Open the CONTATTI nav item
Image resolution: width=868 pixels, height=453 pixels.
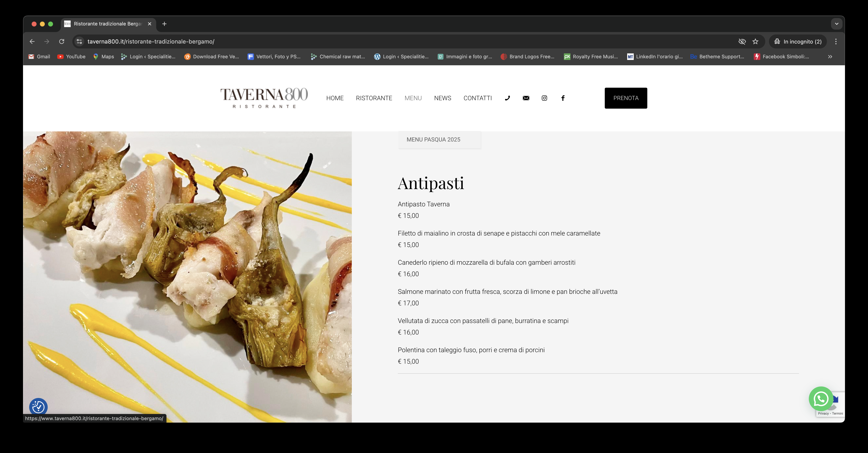pyautogui.click(x=478, y=98)
